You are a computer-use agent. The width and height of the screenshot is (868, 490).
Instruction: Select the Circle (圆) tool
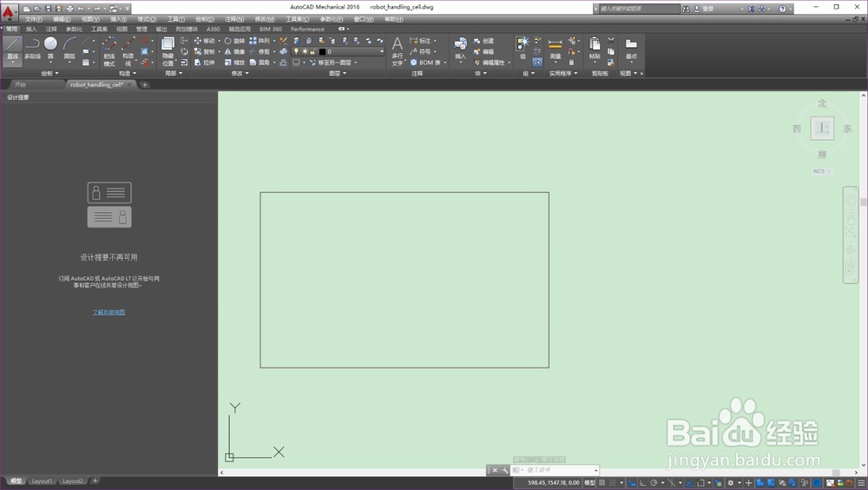coord(50,49)
